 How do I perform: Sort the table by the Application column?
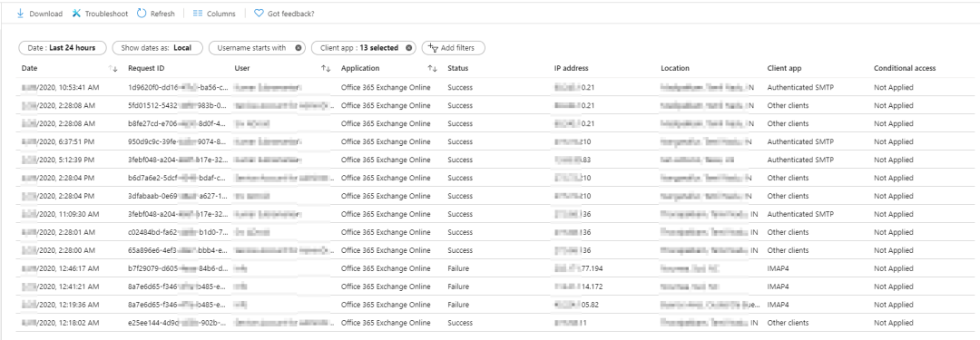point(433,68)
